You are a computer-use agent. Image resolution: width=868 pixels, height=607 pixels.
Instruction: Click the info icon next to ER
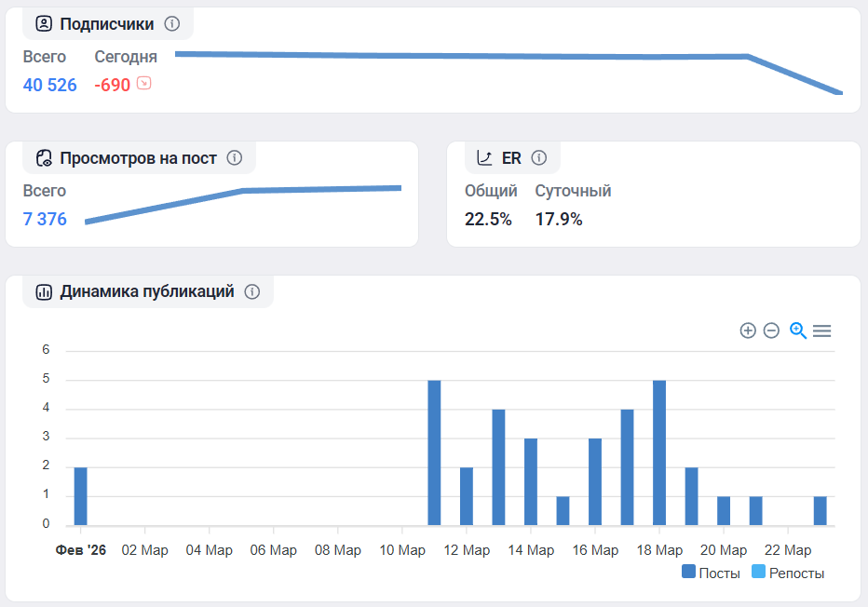(538, 158)
